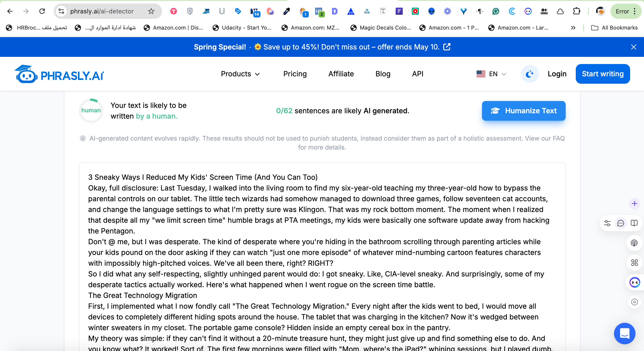This screenshot has height=351, width=644.
Task: Click the winking face assistant icon in sidebar
Action: (634, 283)
